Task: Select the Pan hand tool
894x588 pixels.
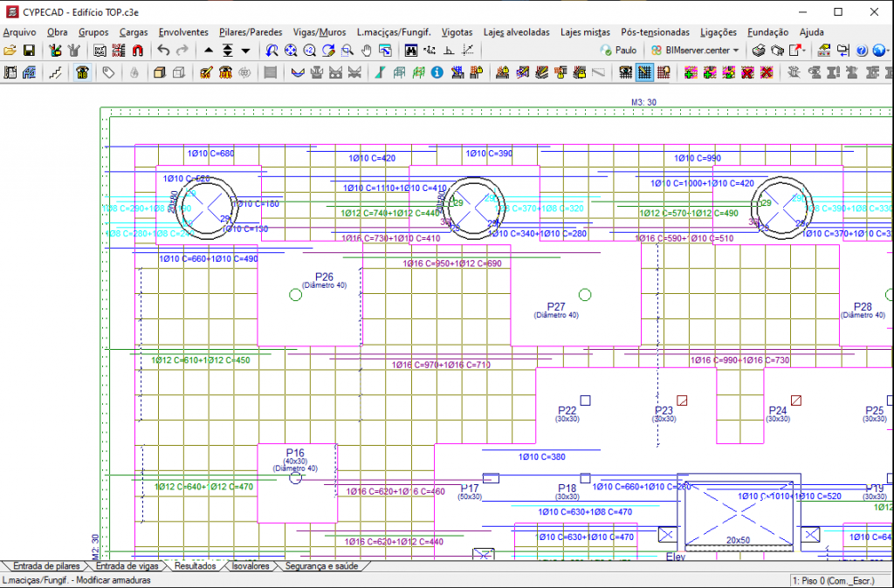Action: (x=366, y=51)
